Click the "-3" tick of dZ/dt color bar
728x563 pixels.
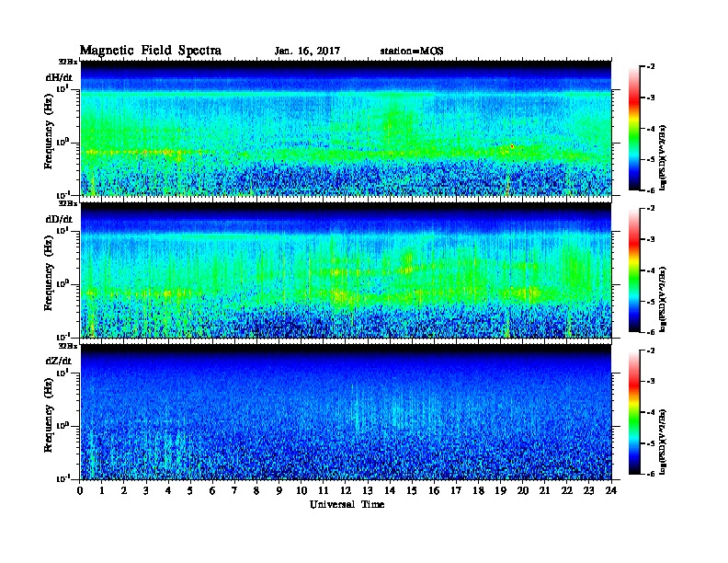pyautogui.click(x=651, y=381)
